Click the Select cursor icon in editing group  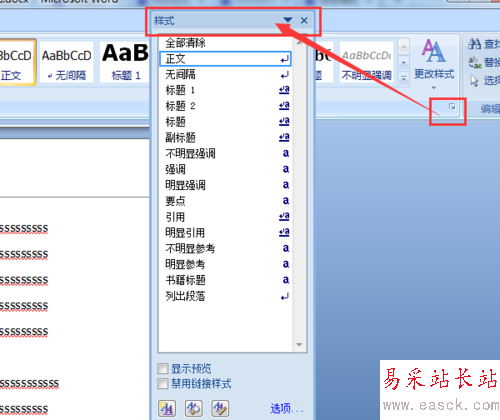point(474,80)
